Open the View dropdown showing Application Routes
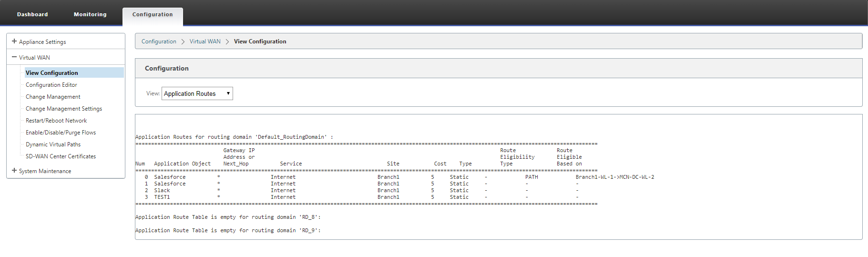 click(x=197, y=93)
